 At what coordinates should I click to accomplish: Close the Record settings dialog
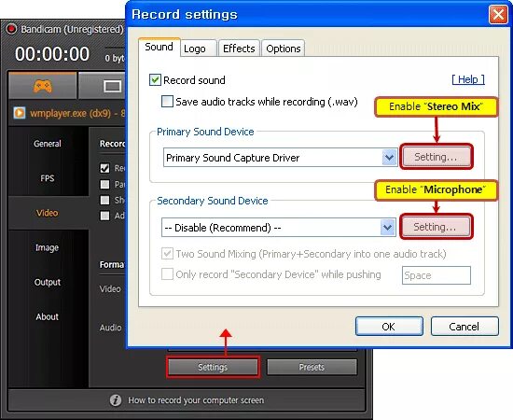click(498, 15)
